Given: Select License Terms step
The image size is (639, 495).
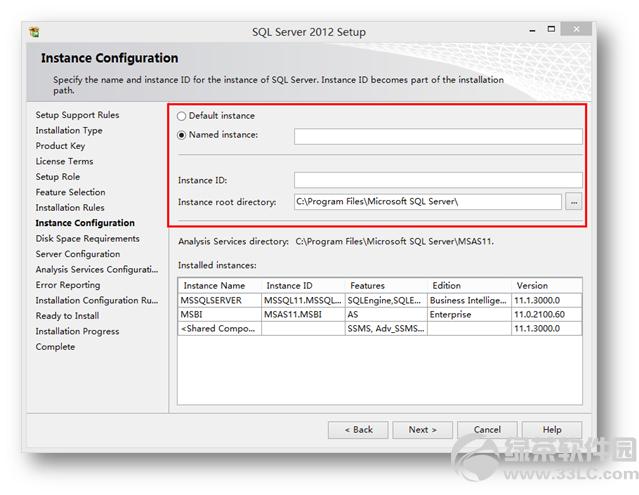Looking at the screenshot, I should pos(64,161).
